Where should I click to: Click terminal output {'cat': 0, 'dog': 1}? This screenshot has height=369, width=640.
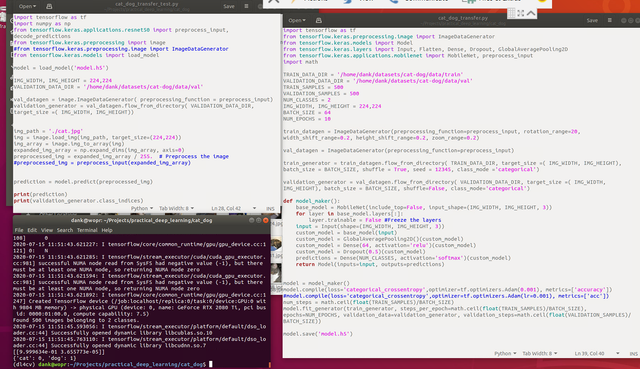pos(44,358)
